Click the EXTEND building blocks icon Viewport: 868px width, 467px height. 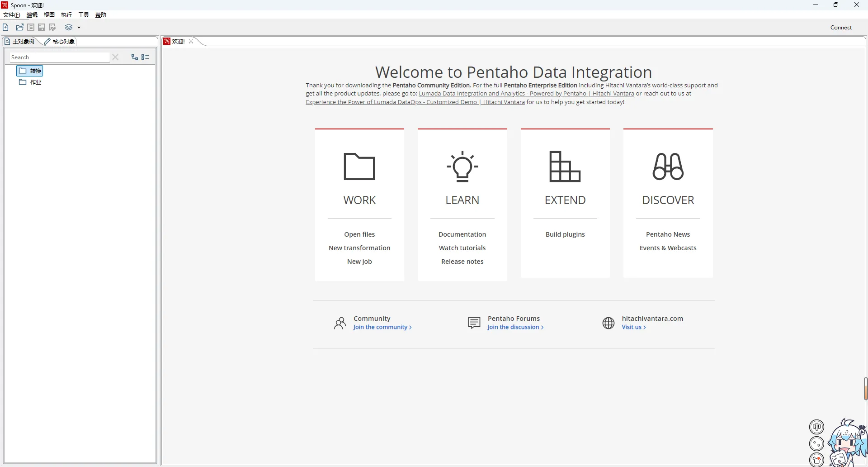coord(565,167)
